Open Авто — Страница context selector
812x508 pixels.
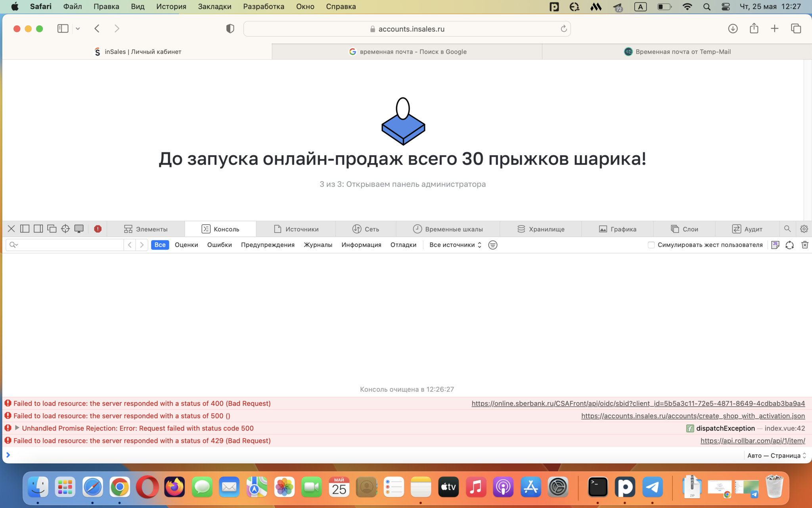coord(776,455)
